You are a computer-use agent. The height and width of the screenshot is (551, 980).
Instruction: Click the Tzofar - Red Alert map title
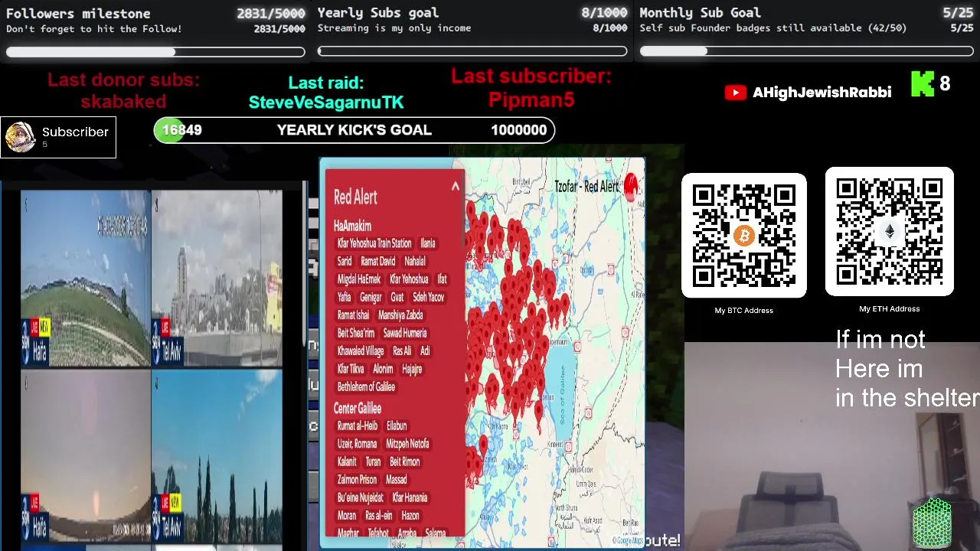tap(586, 187)
